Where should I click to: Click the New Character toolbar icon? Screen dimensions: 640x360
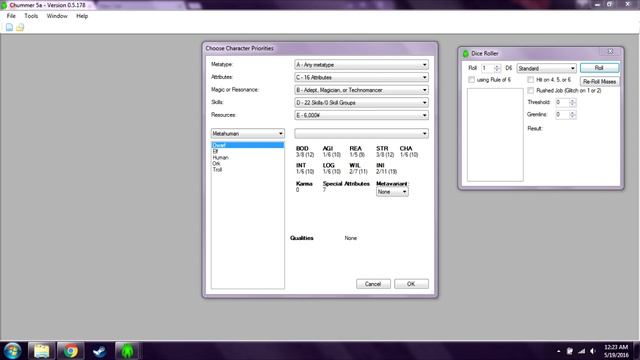(x=9, y=27)
